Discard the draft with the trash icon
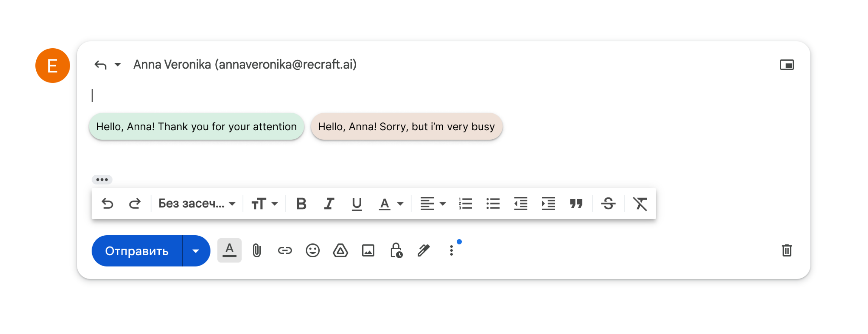Image resolution: width=868 pixels, height=334 pixels. tap(786, 251)
